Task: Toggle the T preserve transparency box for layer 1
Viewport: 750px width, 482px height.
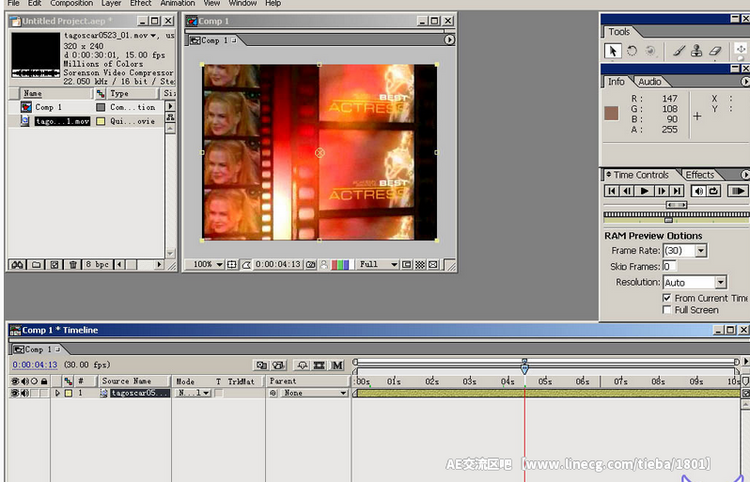Action: tap(219, 393)
